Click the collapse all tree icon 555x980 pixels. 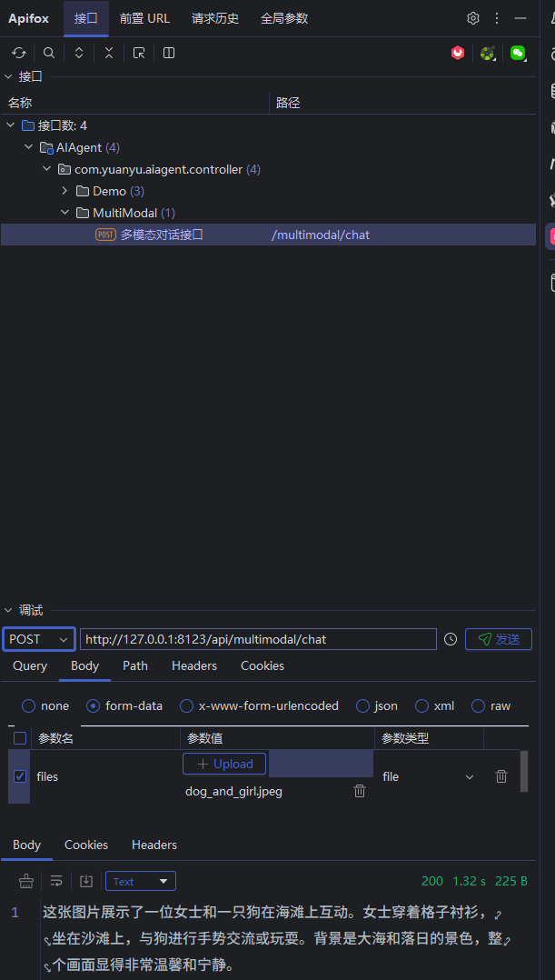(x=109, y=53)
